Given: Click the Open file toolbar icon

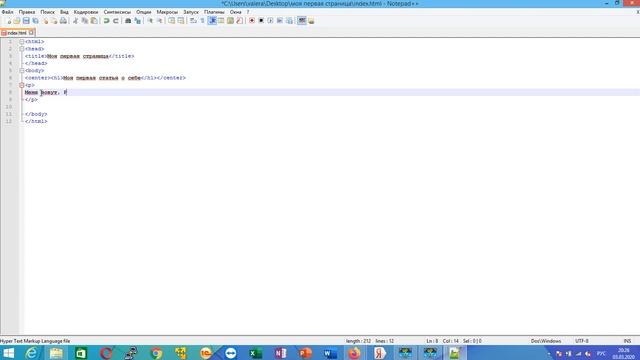Looking at the screenshot, I should click(17, 20).
